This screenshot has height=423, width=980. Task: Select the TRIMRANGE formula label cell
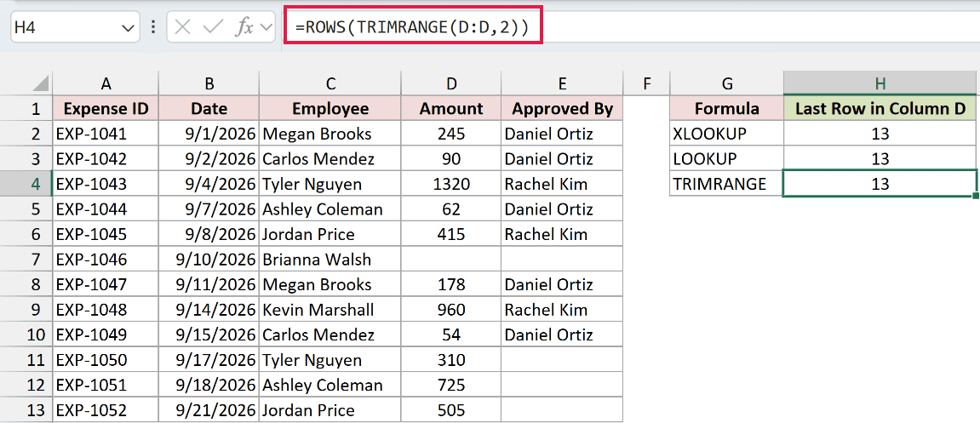coord(726,184)
